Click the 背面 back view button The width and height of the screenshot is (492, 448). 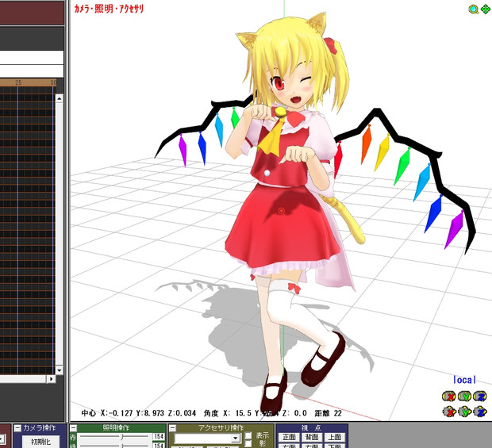pyautogui.click(x=312, y=437)
